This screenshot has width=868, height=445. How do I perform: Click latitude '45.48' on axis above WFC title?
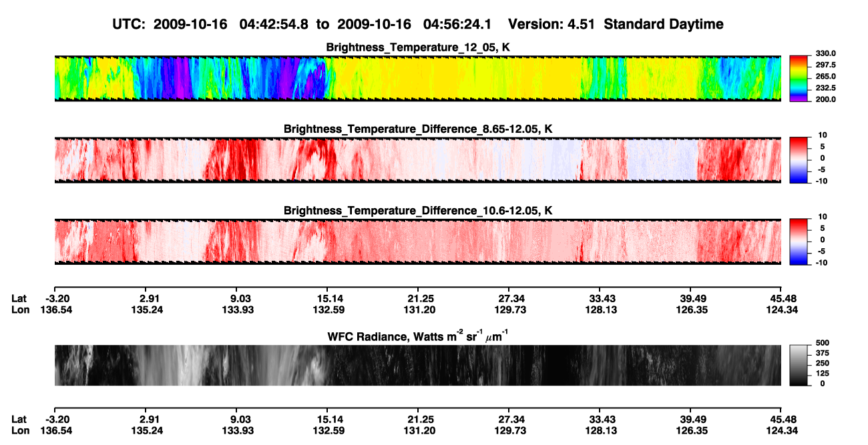pyautogui.click(x=781, y=298)
